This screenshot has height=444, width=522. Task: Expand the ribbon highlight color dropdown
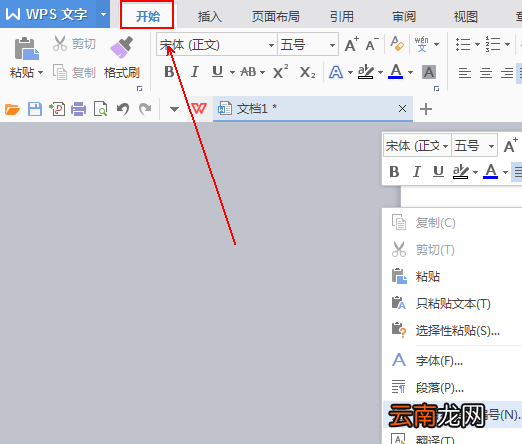pyautogui.click(x=380, y=72)
